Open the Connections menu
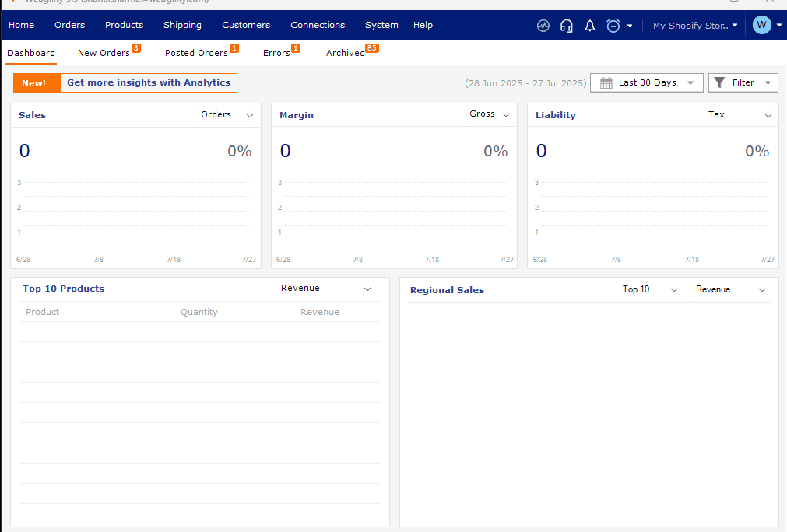787x532 pixels. click(318, 25)
